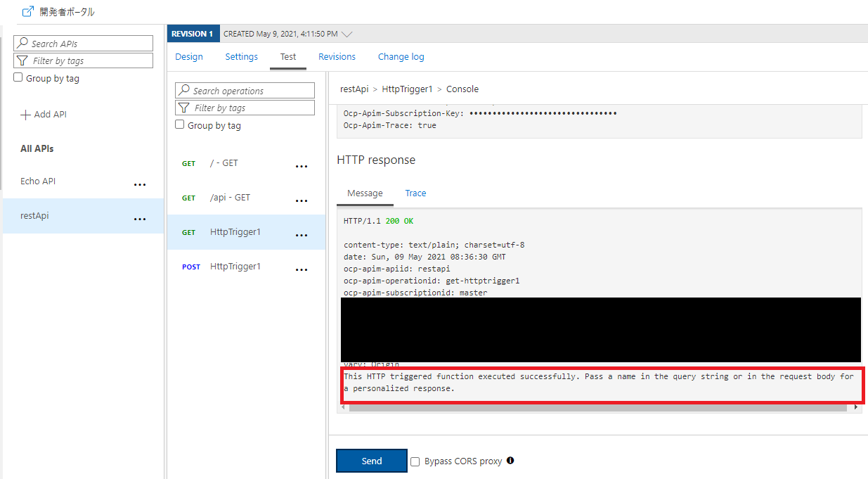Image resolution: width=868 pixels, height=479 pixels.
Task: Select the Message response tab
Action: point(365,193)
